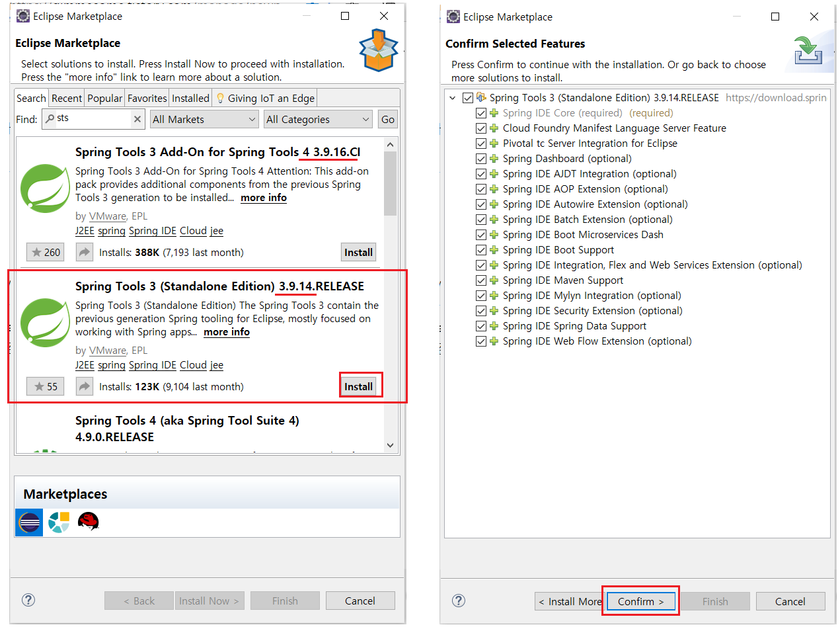The image size is (840, 629).
Task: Toggle Spring IDE Boot Microservices Dash checkbox
Action: click(481, 235)
